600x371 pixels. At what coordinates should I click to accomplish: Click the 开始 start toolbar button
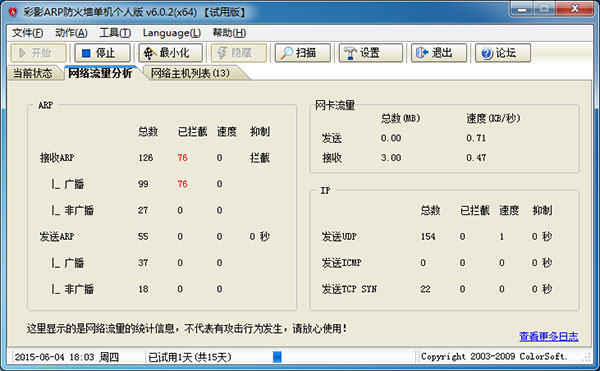(38, 53)
